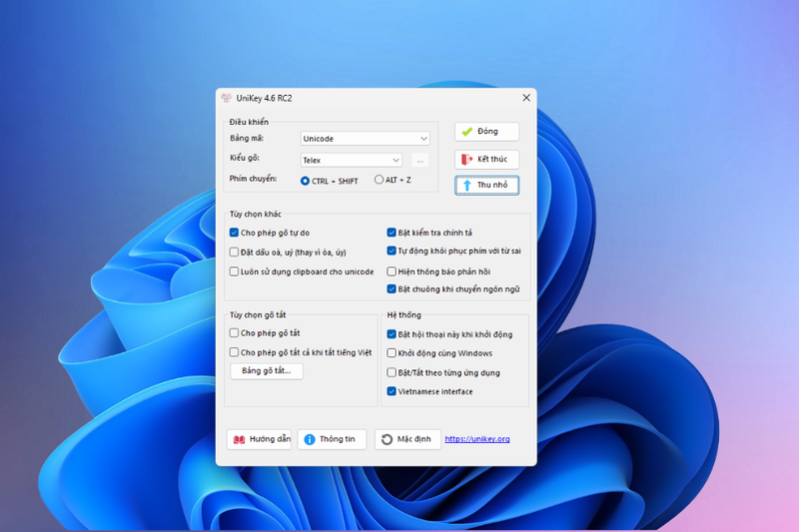799x532 pixels.
Task: Click the Bảng mã label text
Action: [247, 139]
